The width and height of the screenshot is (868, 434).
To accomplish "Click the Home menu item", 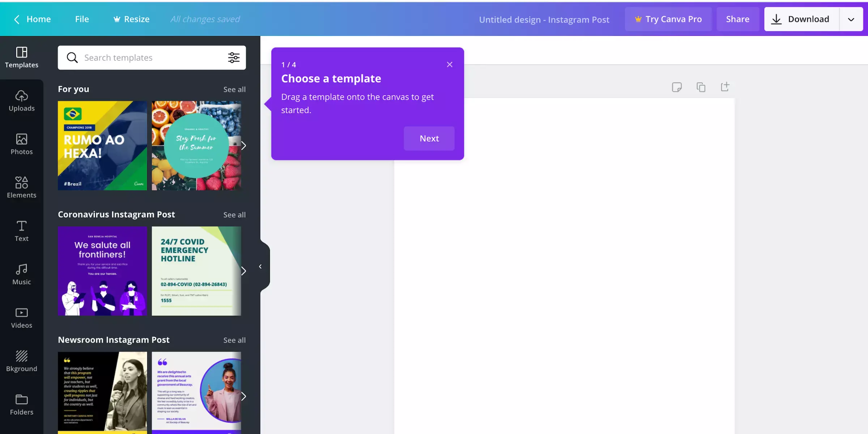I will (38, 19).
